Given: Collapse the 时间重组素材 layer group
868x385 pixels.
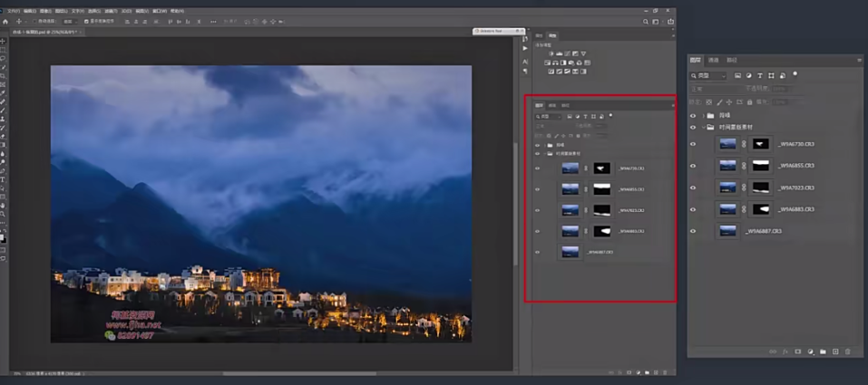Looking at the screenshot, I should pos(701,128).
